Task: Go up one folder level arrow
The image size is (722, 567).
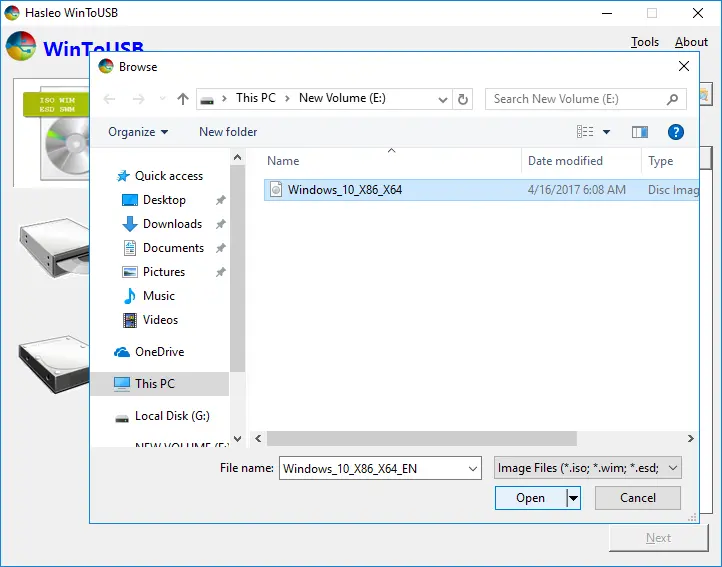Action: pos(183,99)
